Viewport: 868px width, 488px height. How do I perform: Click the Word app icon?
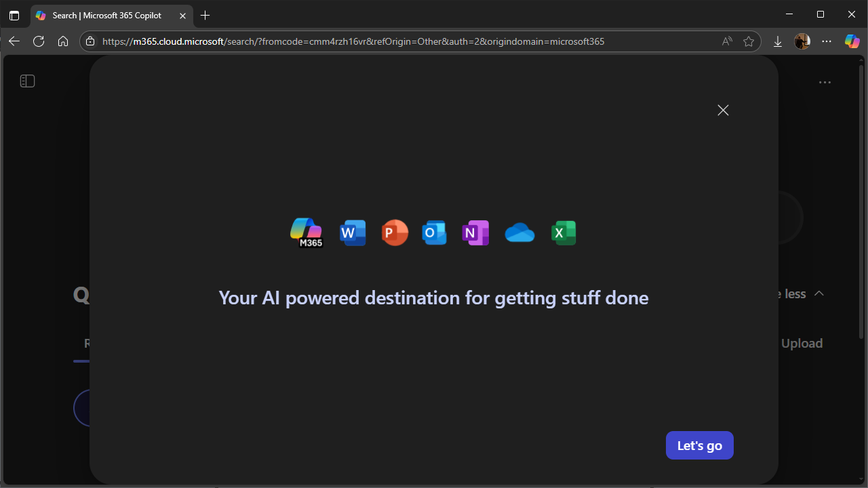point(353,233)
